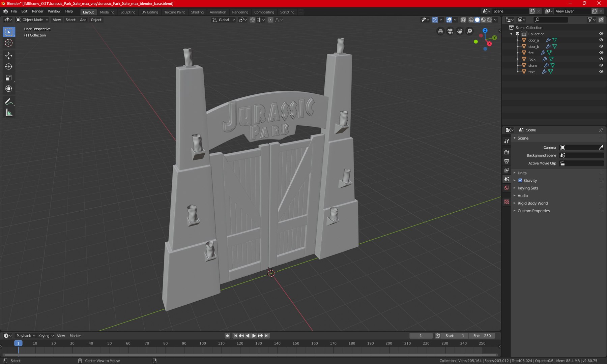Open the Render properties tab
This screenshot has width=607, height=364.
click(x=507, y=152)
